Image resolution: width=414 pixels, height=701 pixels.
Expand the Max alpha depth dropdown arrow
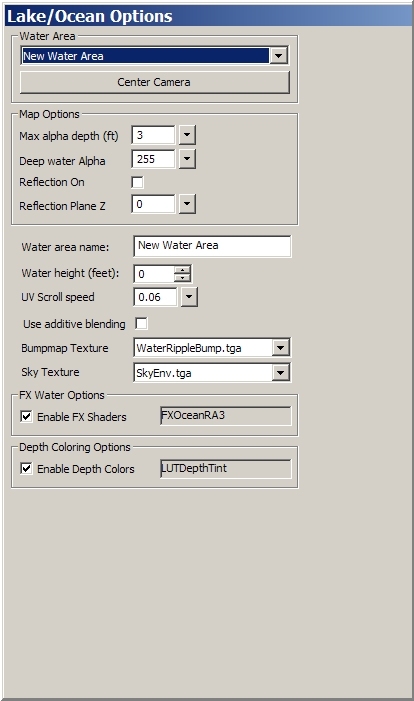pos(187,135)
